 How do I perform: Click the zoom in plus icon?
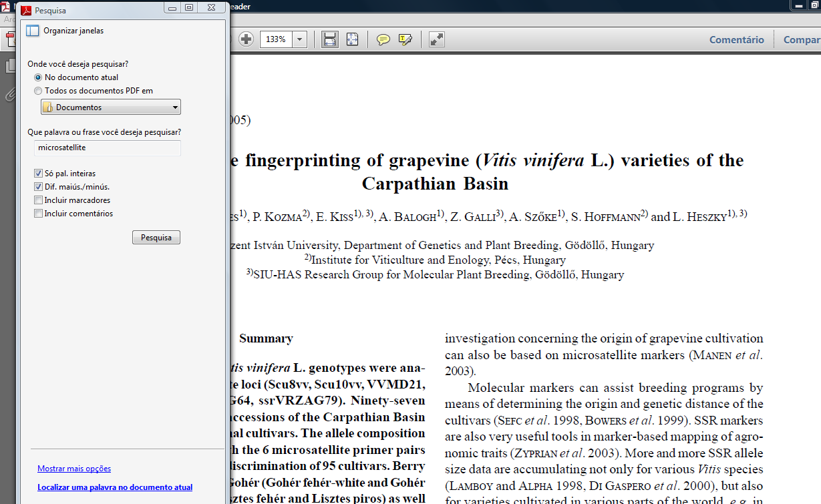pos(246,39)
